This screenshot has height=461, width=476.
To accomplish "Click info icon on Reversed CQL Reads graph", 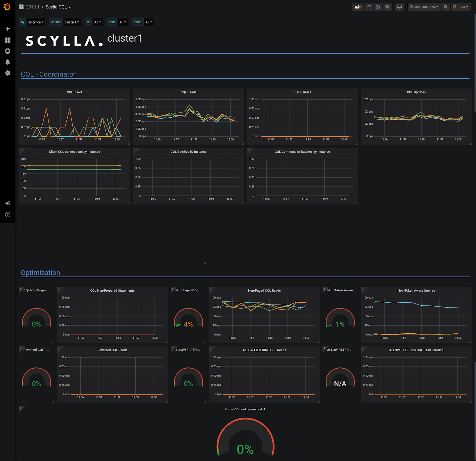I will (59, 349).
